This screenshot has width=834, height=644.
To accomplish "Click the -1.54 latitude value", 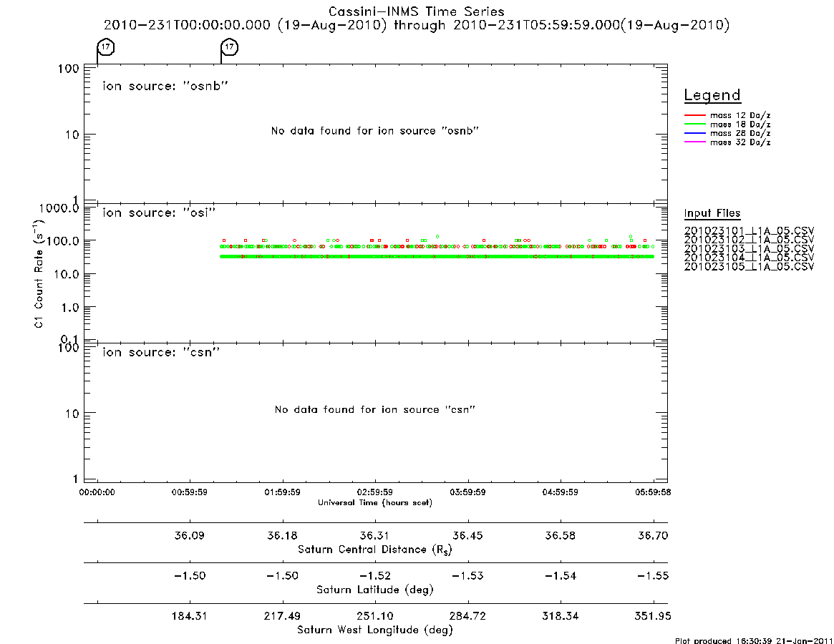I will click(560, 576).
